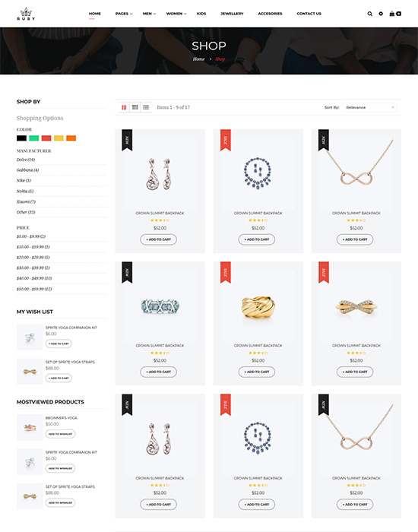Click the search magnifier icon in header

(x=369, y=14)
